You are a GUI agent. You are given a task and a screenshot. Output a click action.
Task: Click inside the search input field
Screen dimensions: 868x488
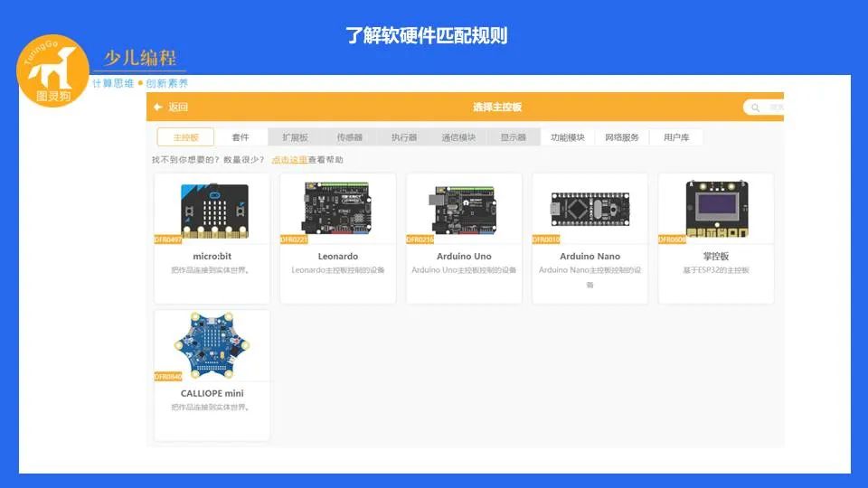[775, 108]
